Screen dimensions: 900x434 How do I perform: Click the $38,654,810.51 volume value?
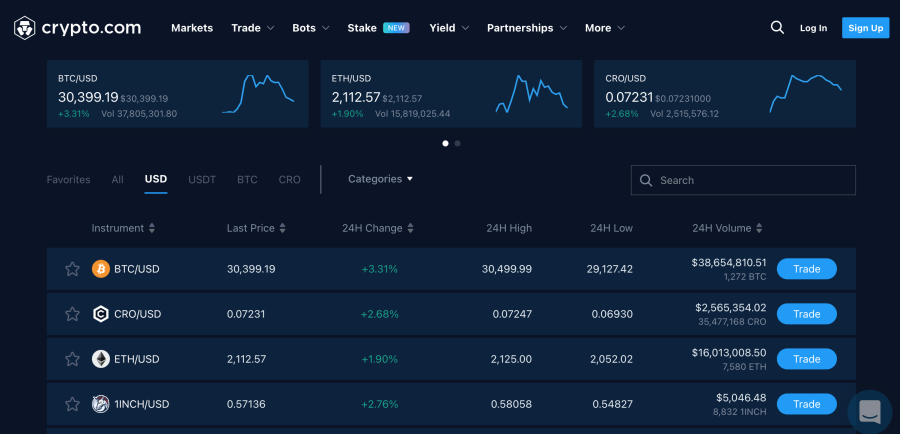pyautogui.click(x=729, y=263)
